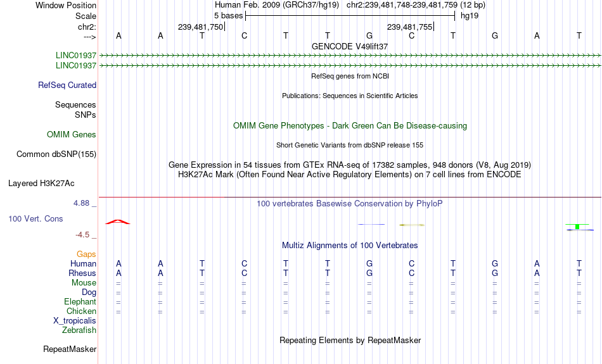Screen dimensions: 602x364
Task: Click the -4.5 lower conservation scale value
Action: pos(82,235)
